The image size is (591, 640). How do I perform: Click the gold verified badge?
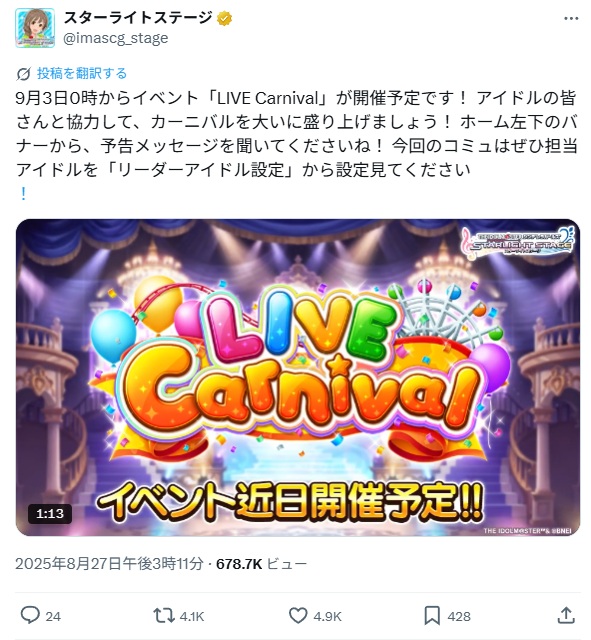(x=224, y=19)
